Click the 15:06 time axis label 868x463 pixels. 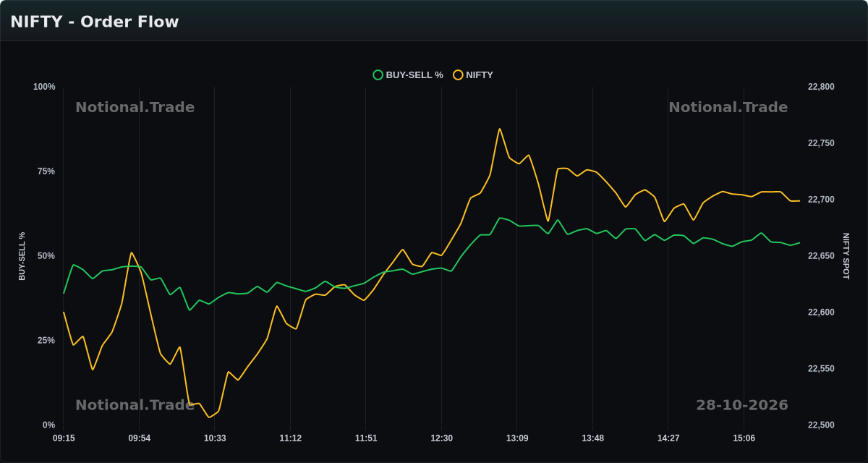pos(744,438)
